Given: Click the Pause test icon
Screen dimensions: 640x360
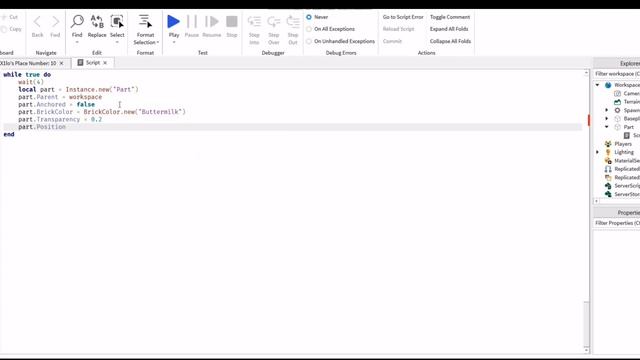Looking at the screenshot, I should pos(191,22).
